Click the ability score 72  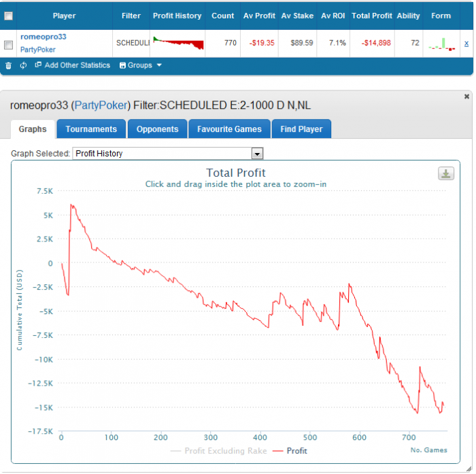coord(415,43)
